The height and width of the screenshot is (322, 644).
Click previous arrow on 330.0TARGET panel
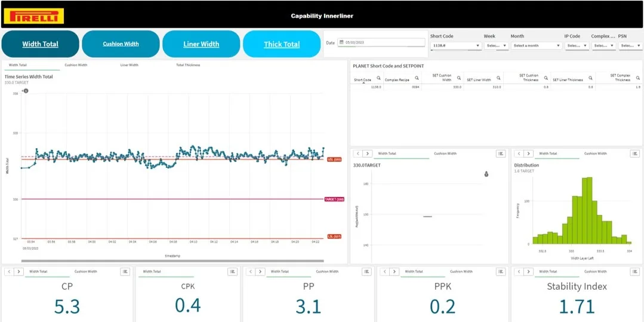click(x=359, y=154)
